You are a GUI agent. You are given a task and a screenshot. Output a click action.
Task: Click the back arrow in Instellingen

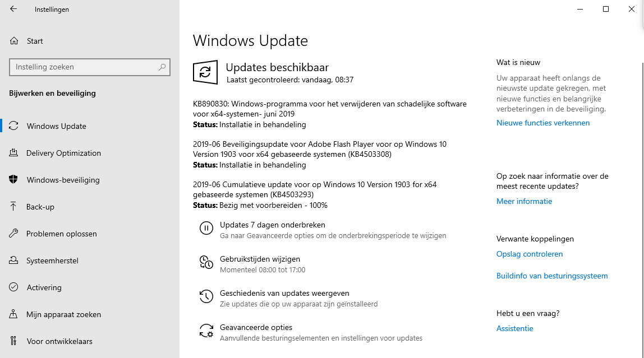tap(13, 9)
